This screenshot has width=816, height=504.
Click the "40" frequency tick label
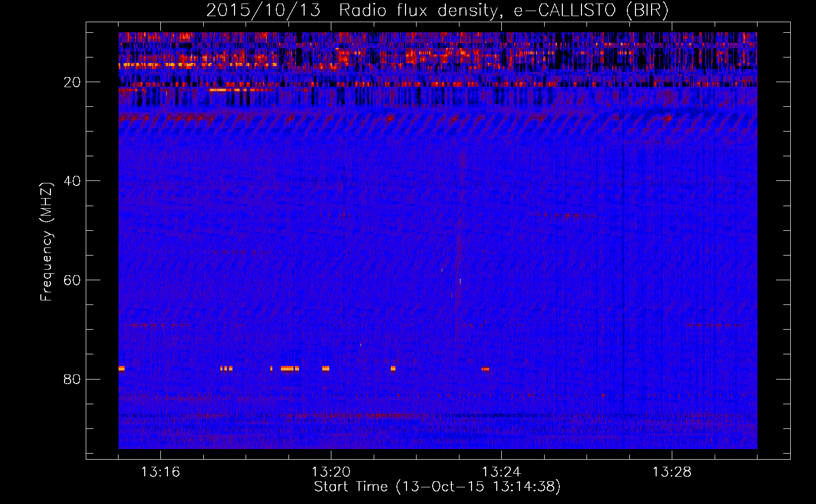coord(73,181)
